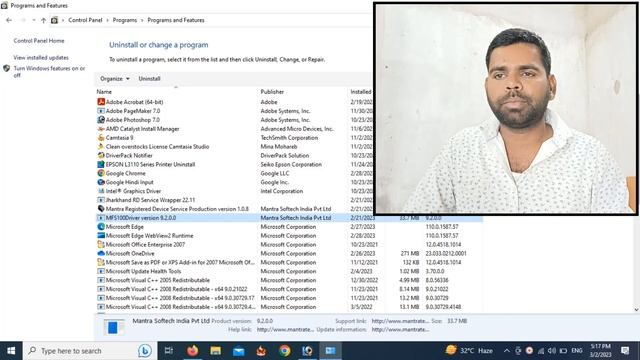
Task: Expand the chevron after Control Panel breadcrumb
Action: [108, 20]
